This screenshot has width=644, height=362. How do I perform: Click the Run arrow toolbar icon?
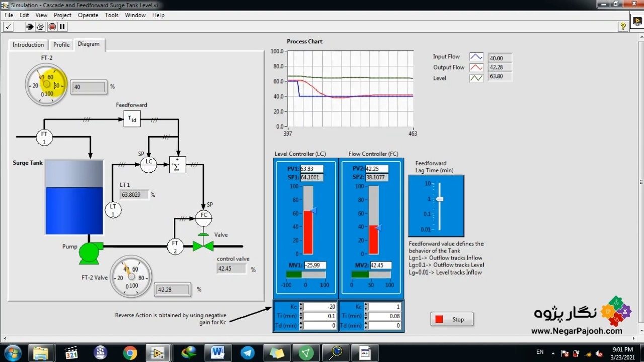(30, 27)
